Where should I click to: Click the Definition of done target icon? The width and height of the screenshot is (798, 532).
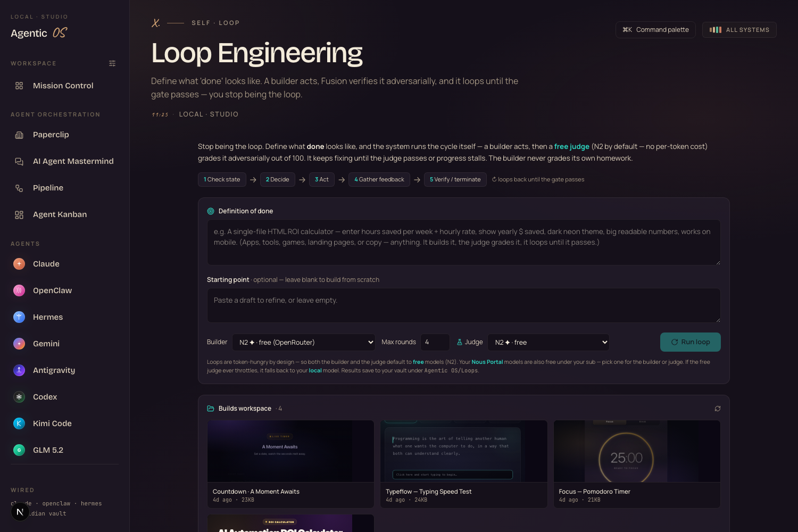[x=211, y=211]
